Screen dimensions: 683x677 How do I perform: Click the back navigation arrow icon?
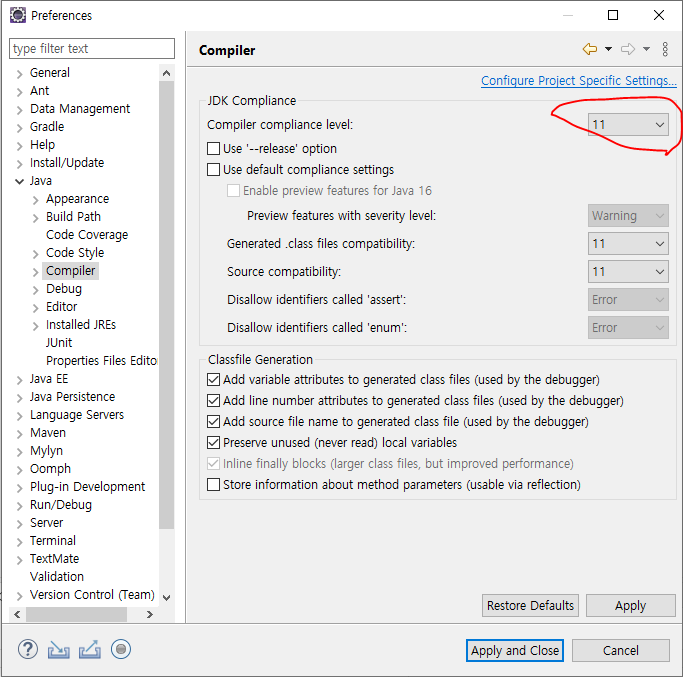pyautogui.click(x=590, y=49)
